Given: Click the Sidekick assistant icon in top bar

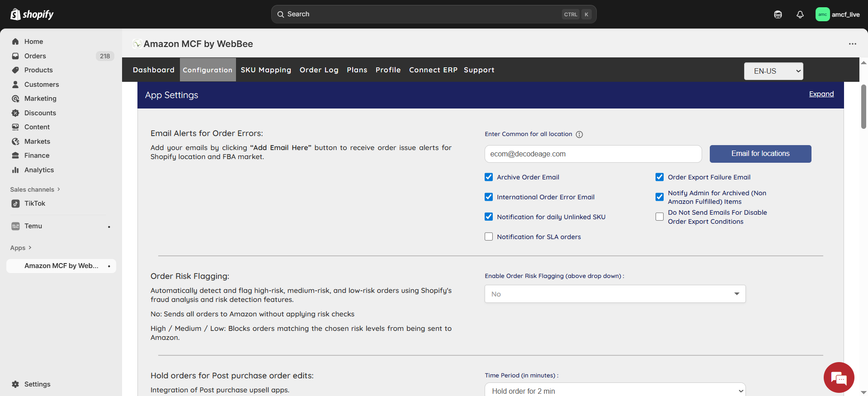Looking at the screenshot, I should pyautogui.click(x=778, y=14).
